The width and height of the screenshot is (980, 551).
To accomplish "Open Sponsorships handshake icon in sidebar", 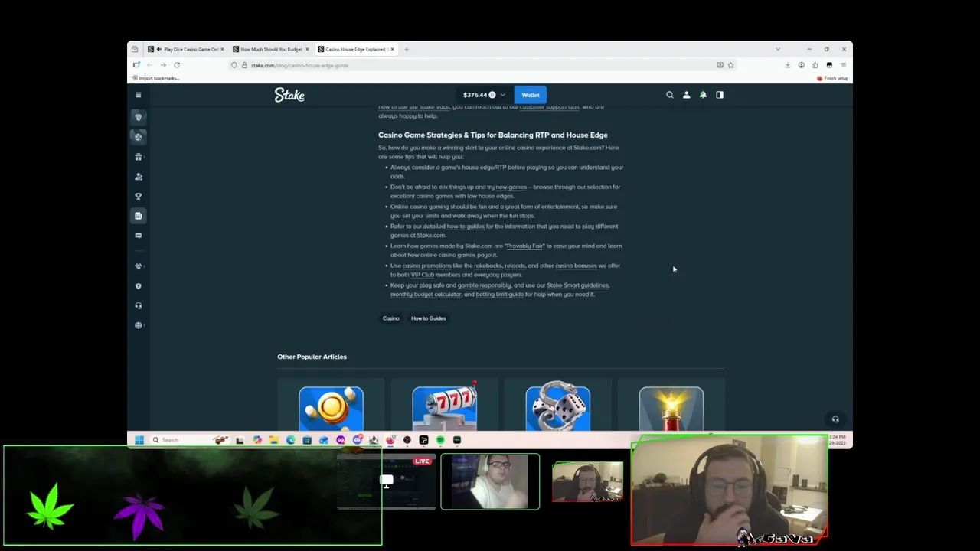I will click(x=139, y=266).
